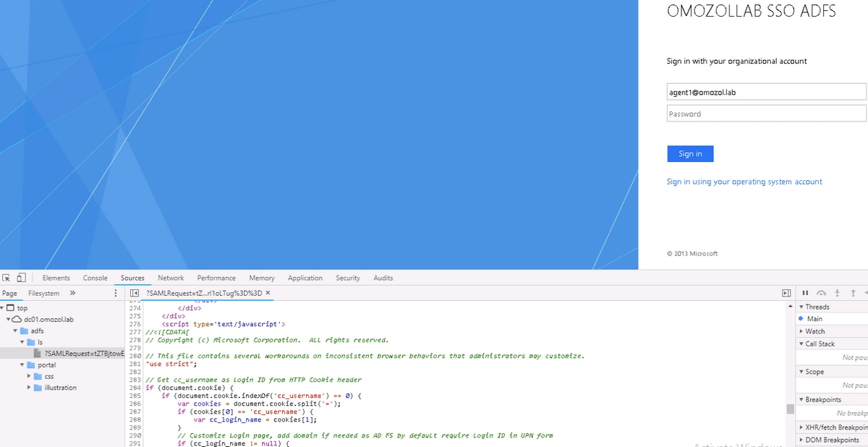Expand the illustration folder
Image resolution: width=868 pixels, height=447 pixels.
[28, 388]
